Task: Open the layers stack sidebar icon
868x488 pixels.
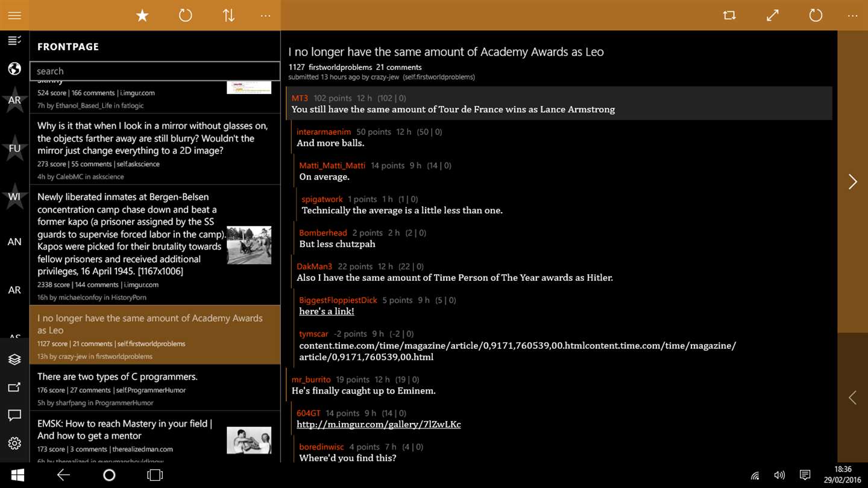Action: 14,360
